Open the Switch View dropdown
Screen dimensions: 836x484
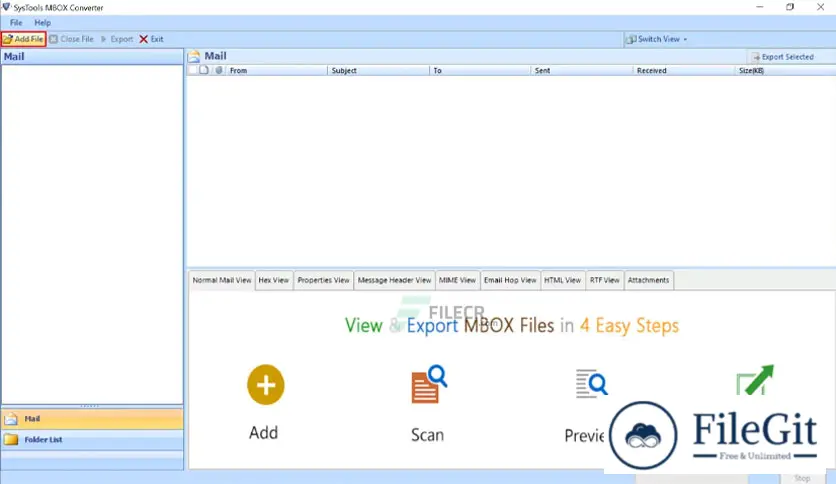point(656,39)
